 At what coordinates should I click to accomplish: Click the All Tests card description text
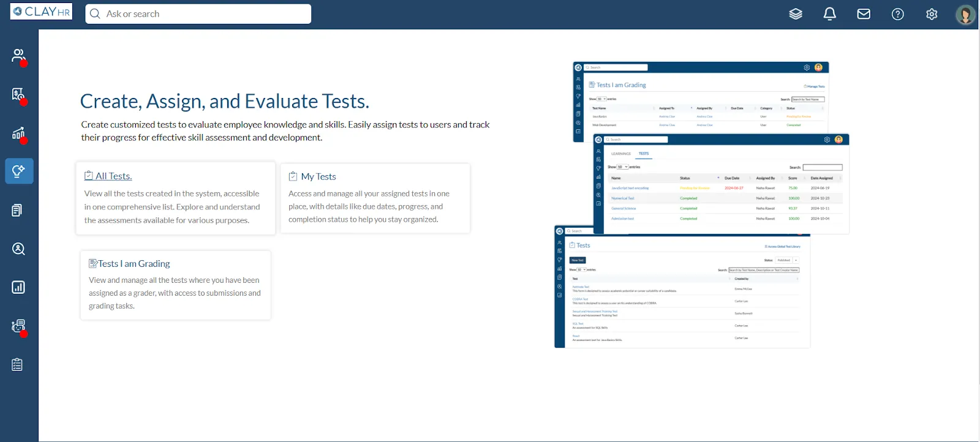pyautogui.click(x=172, y=207)
